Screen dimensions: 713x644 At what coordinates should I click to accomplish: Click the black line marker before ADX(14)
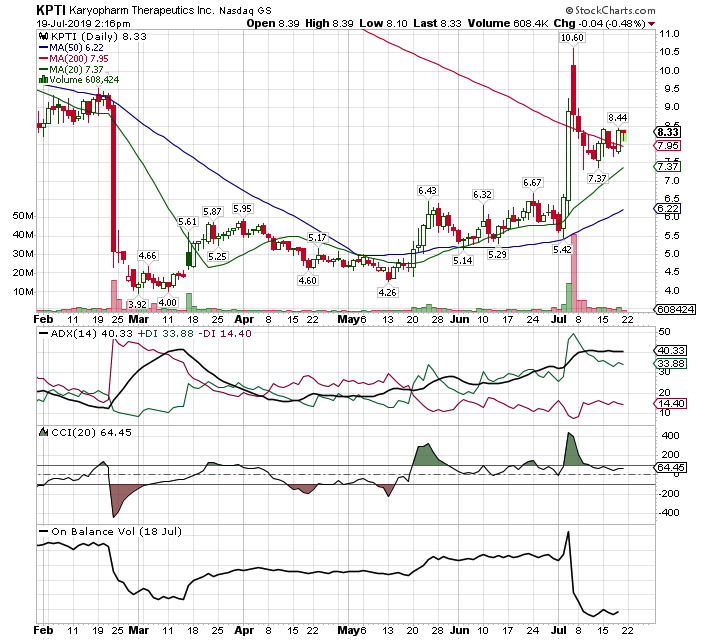(x=44, y=333)
